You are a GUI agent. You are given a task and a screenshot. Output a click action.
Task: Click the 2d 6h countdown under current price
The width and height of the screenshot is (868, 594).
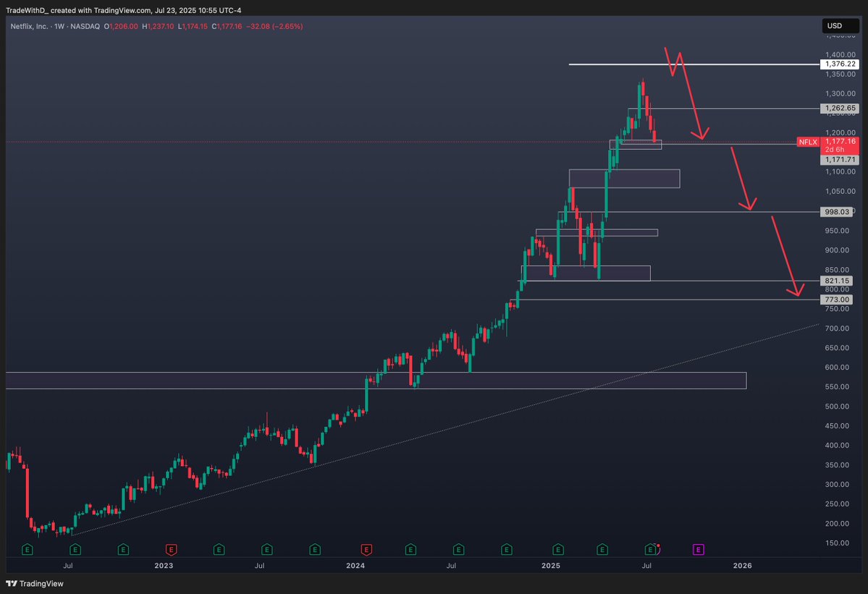tap(834, 150)
